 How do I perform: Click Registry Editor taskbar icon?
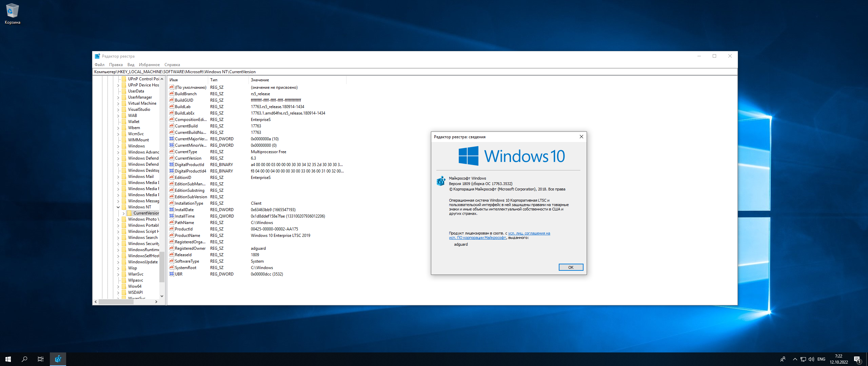pos(58,359)
